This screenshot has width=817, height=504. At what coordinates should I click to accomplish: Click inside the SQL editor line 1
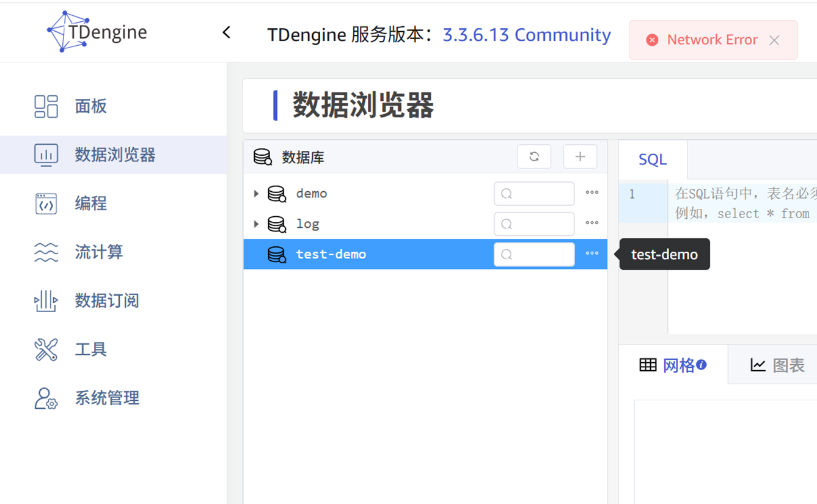pyautogui.click(x=742, y=195)
